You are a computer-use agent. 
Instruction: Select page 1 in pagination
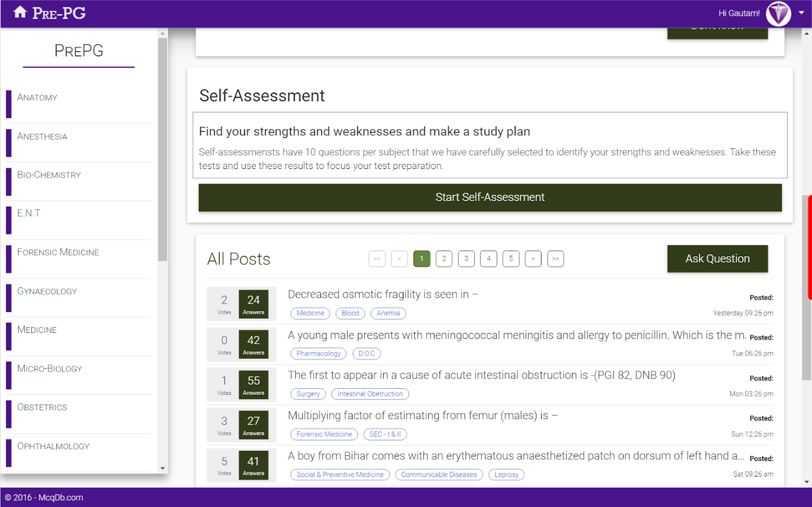tap(421, 259)
